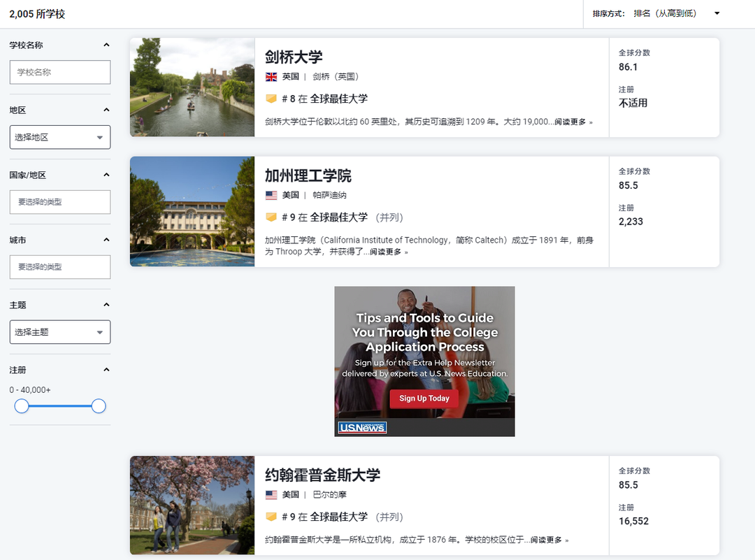This screenshot has width=755, height=560.
Task: Click the 巴尔的摩 city text
Action: click(329, 494)
